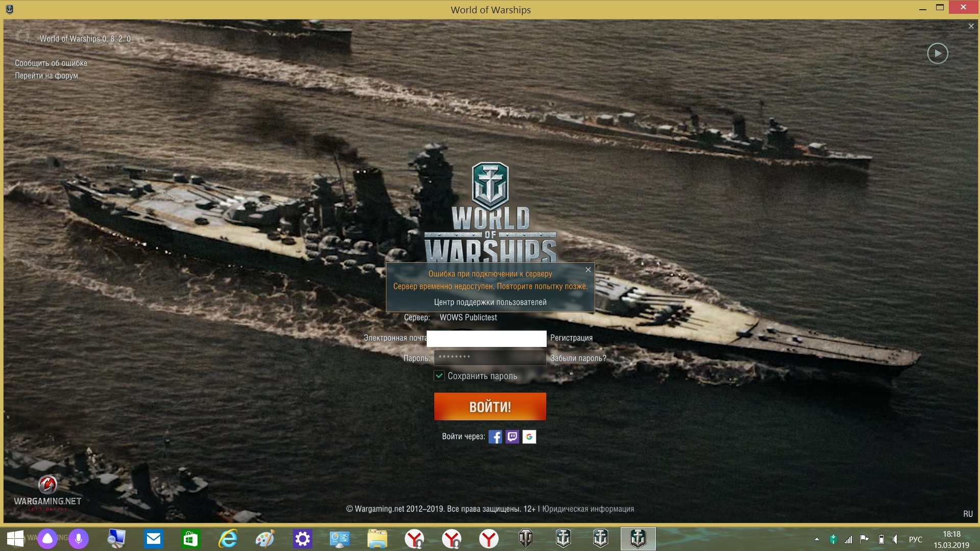Open the Windows Start button
This screenshot has width=980, height=551.
pos(15,539)
